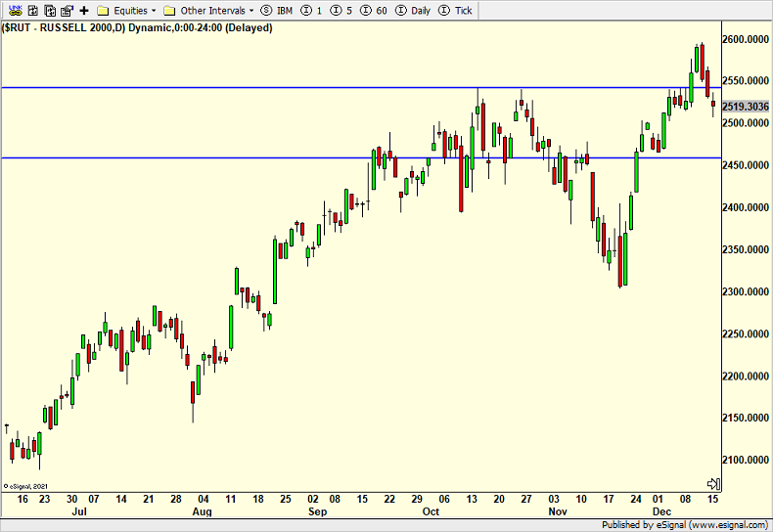Switch chart to 1 minute interval
This screenshot has height=532, width=773.
pyautogui.click(x=311, y=11)
